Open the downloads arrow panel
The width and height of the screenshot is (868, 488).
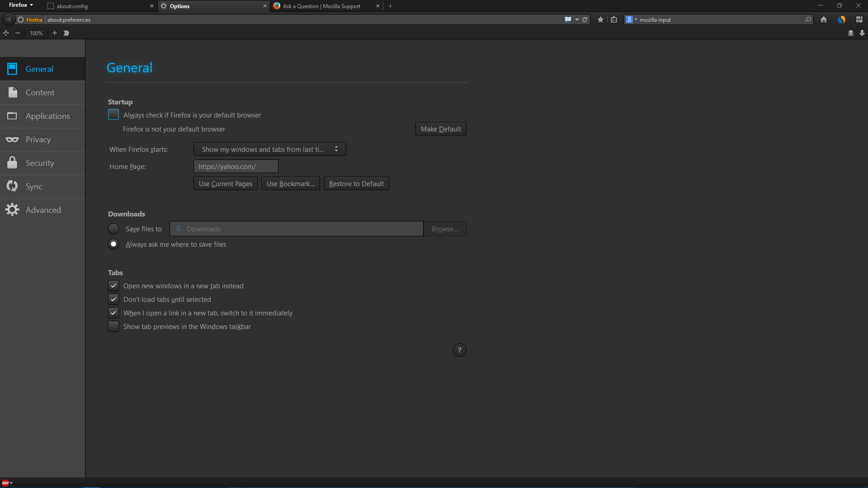[x=862, y=33]
